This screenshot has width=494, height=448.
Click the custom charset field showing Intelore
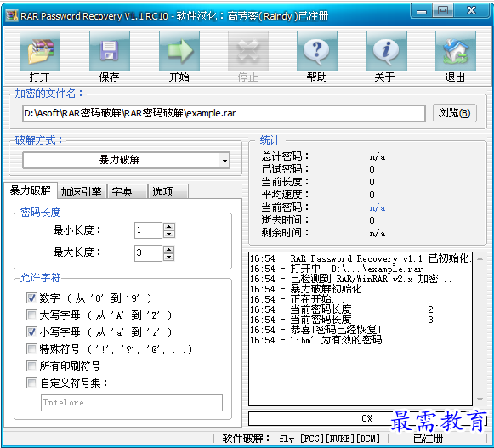tap(132, 403)
